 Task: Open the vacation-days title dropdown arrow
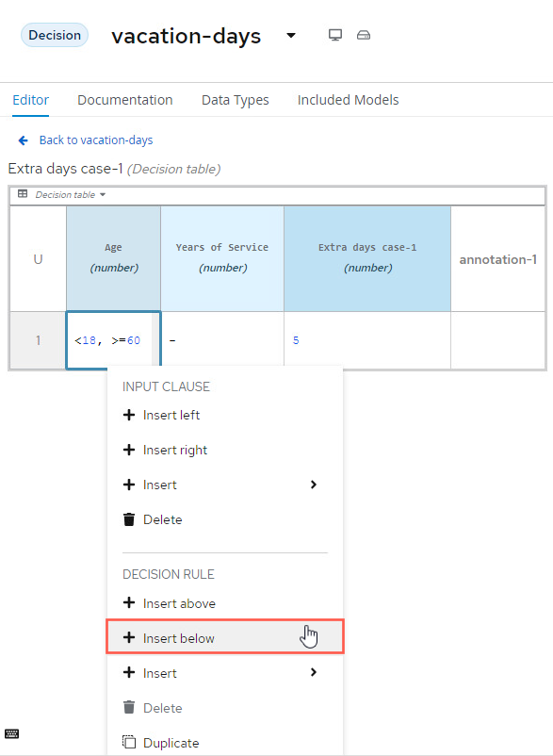point(291,35)
